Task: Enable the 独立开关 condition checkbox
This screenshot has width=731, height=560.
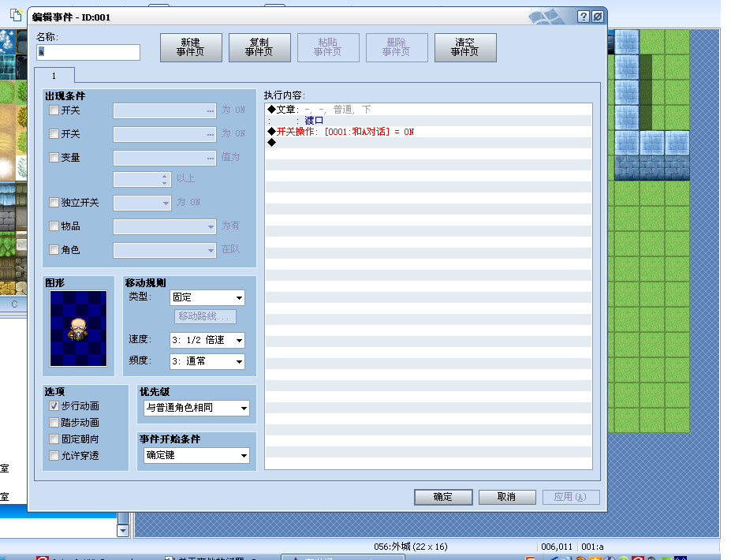Action: [x=54, y=203]
